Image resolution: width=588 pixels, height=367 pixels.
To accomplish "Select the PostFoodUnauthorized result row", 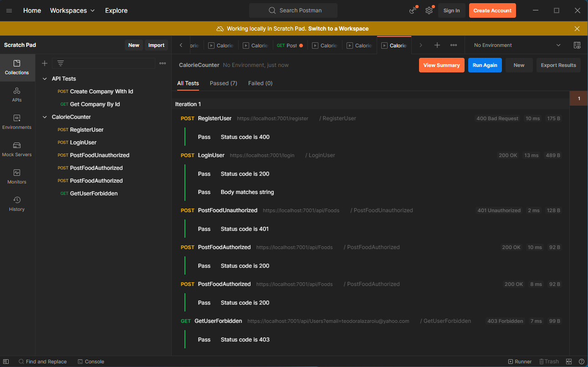I will [370, 210].
